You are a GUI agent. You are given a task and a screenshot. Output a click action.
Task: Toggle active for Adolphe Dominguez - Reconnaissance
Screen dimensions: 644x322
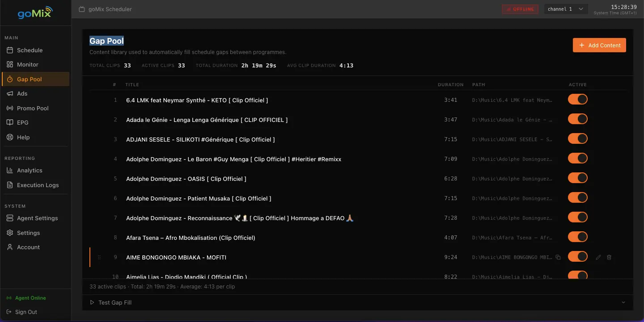click(x=578, y=217)
